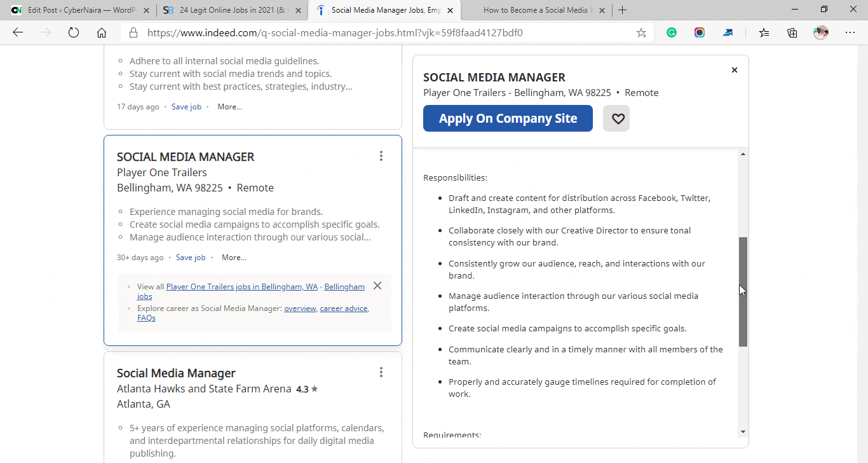
Task: Reload the Indeed page
Action: [x=74, y=32]
